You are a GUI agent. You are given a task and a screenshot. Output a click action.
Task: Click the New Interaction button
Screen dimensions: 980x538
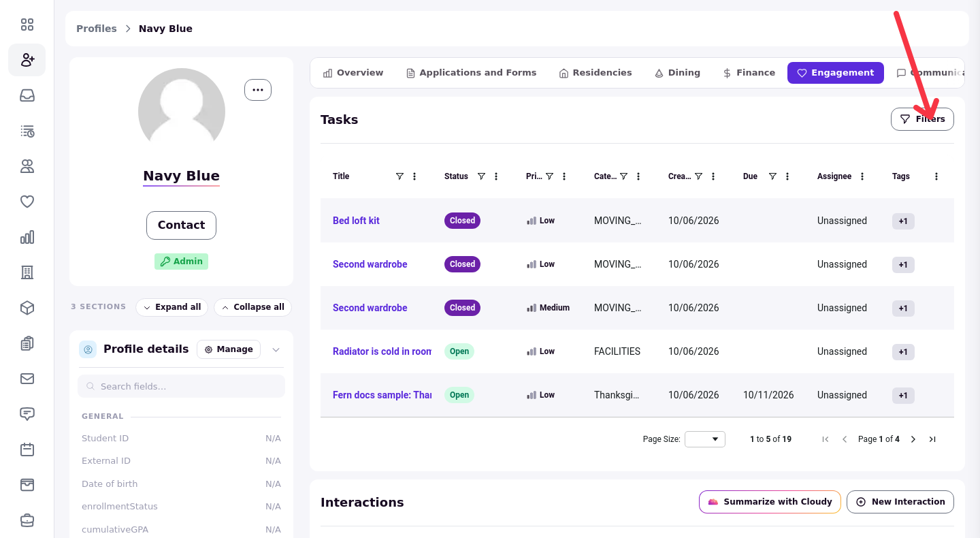coord(900,502)
